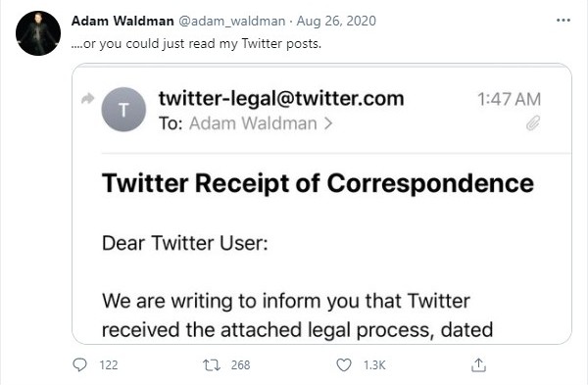Retweet using the arrows icon

point(212,364)
